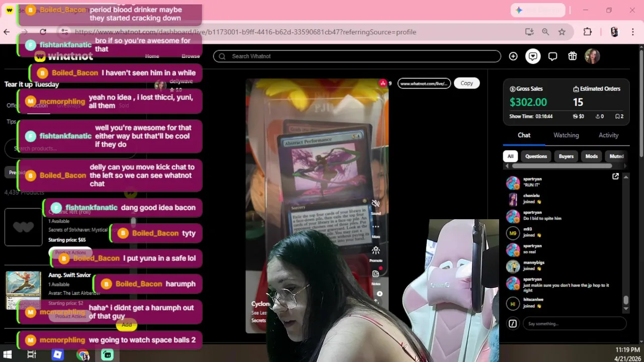Open the Notes icon on stream

click(x=376, y=274)
